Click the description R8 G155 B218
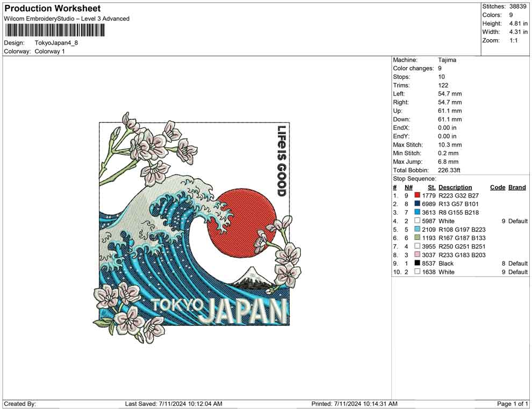This screenshot has width=532, height=409. pyautogui.click(x=459, y=213)
